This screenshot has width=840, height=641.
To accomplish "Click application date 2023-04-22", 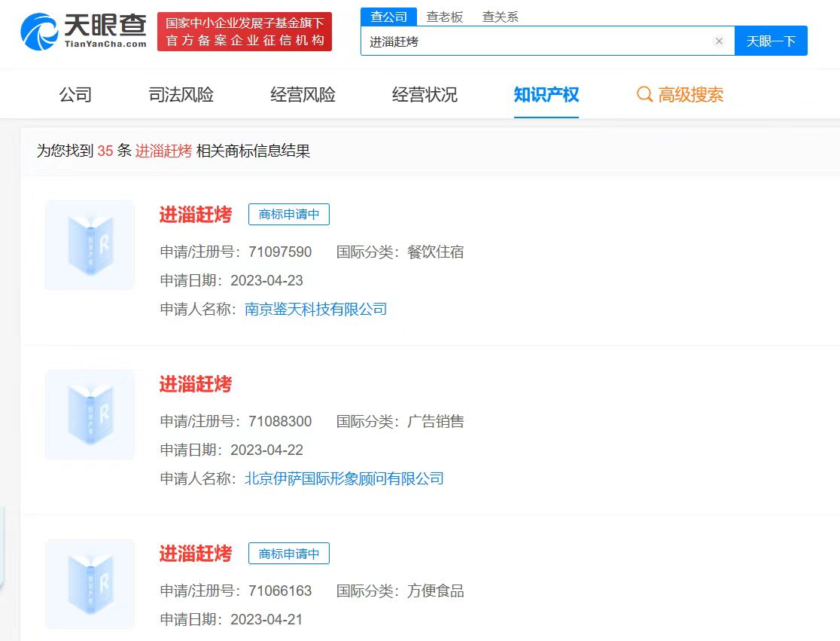I will tap(266, 450).
